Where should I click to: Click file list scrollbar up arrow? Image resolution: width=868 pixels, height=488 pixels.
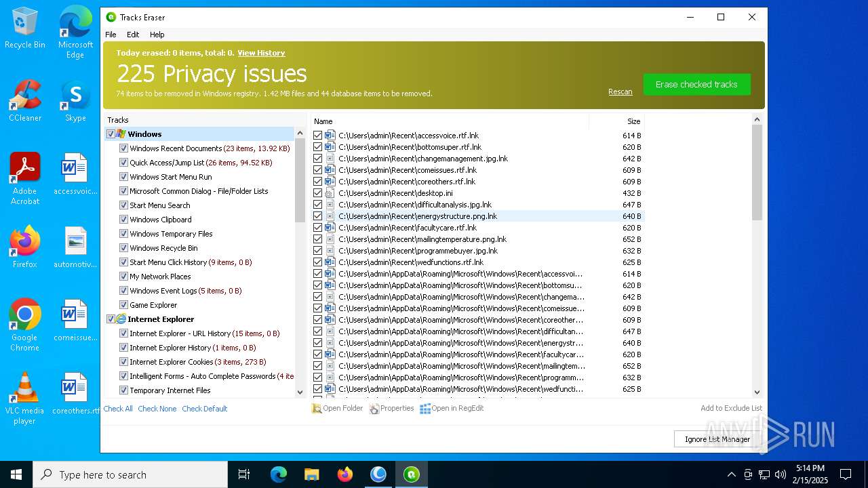(757, 120)
